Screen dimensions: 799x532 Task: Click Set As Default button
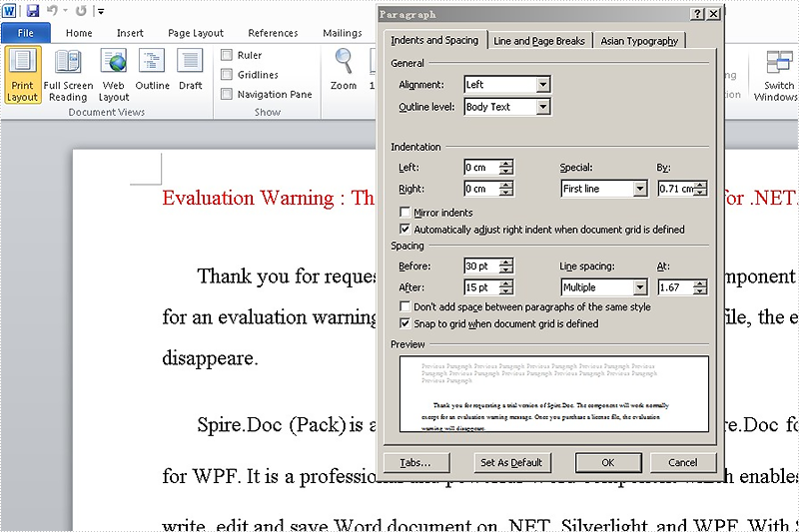point(511,462)
